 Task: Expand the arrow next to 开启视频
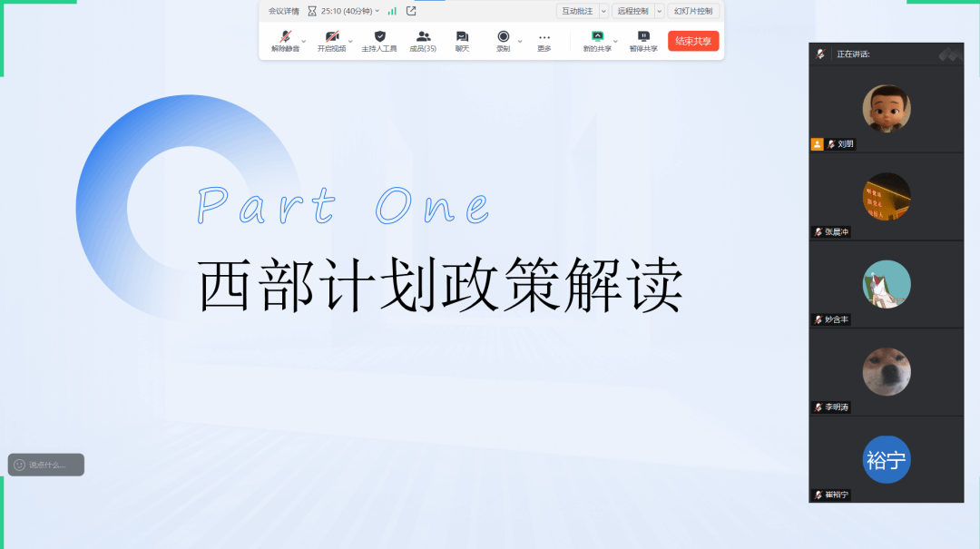point(350,41)
